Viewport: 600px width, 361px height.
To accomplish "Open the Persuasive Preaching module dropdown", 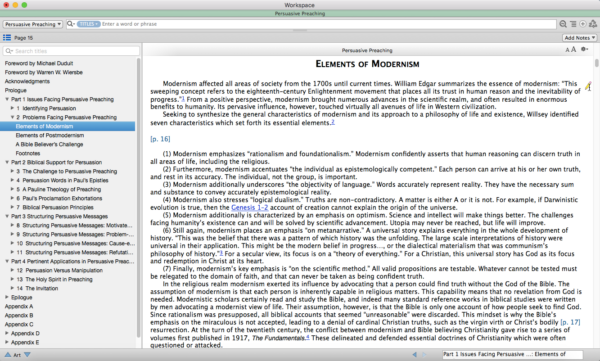I will (33, 24).
